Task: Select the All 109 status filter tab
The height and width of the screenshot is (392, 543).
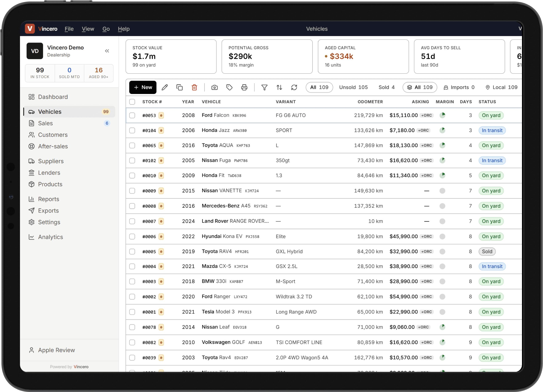Action: coord(319,87)
